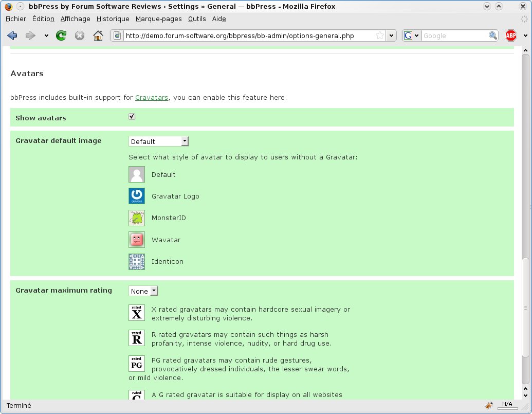Click the scrollbar up arrow at the top
532x414 pixels.
(525, 50)
